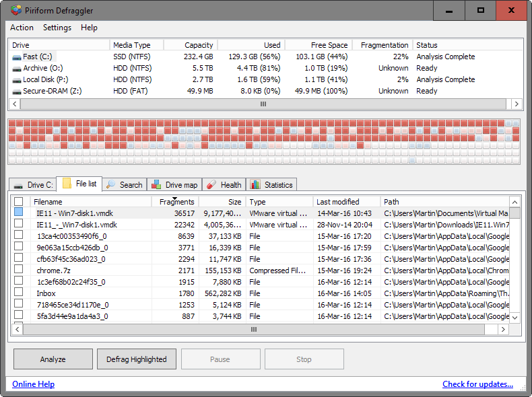532x397 pixels.
Task: Sort file list by Last modified column header
Action: point(346,202)
